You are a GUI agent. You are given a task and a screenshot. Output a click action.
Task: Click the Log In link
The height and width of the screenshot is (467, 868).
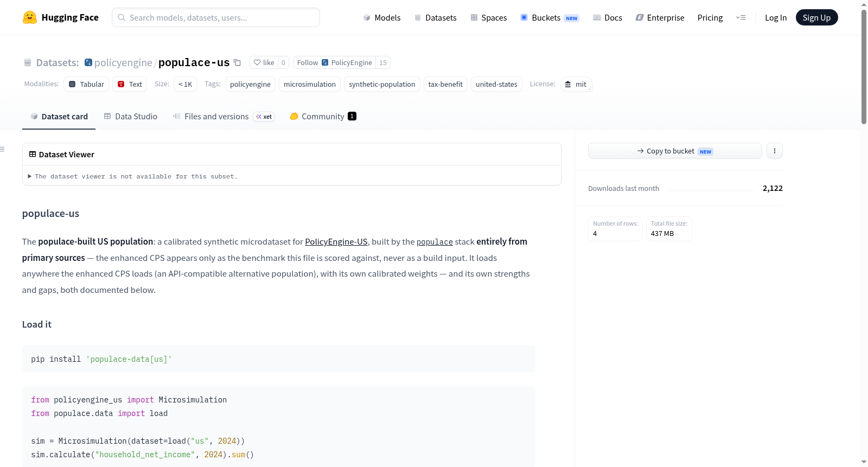(x=776, y=17)
